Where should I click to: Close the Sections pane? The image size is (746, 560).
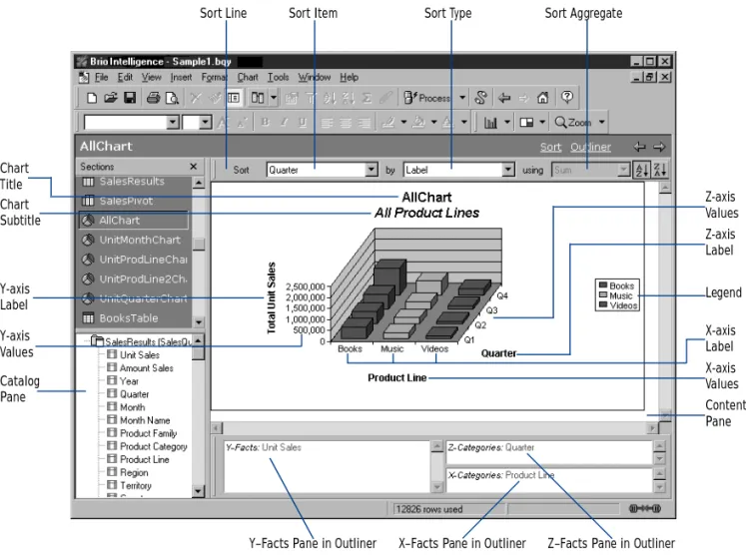(193, 167)
